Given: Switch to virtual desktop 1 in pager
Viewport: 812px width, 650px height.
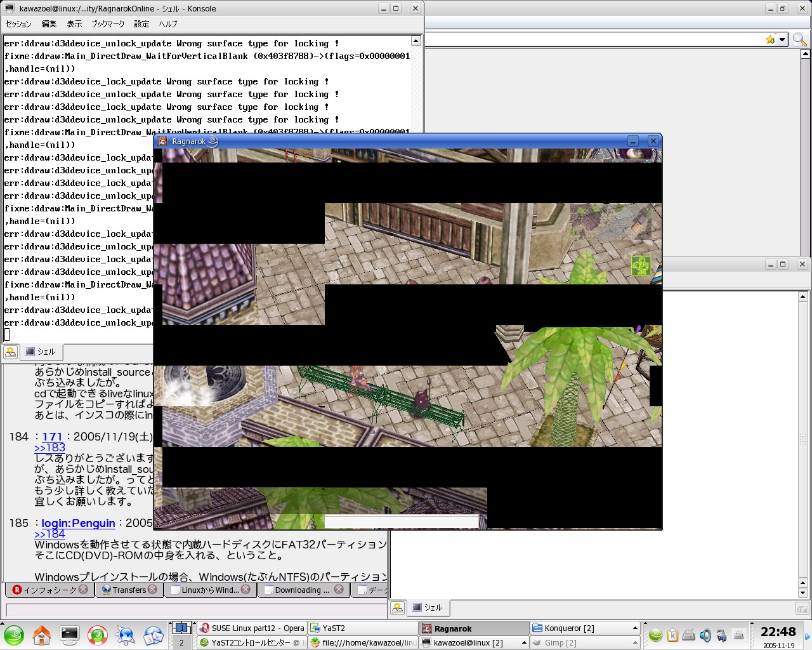Looking at the screenshot, I should point(181,628).
